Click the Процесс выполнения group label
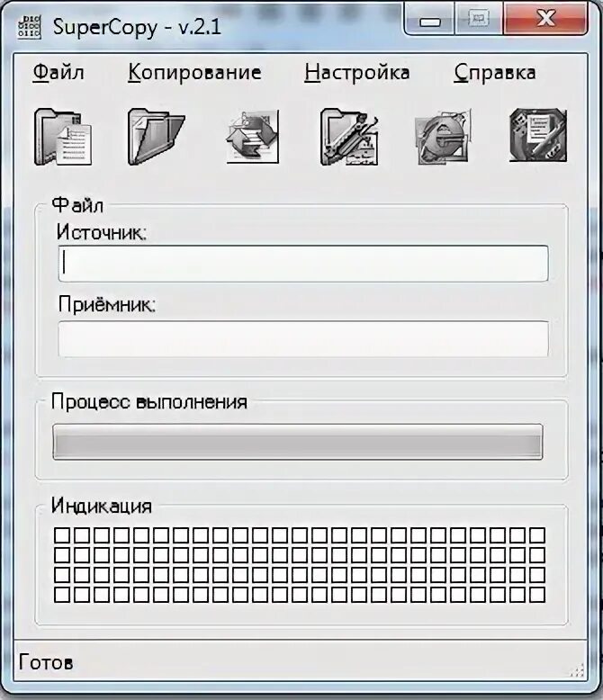 149,402
